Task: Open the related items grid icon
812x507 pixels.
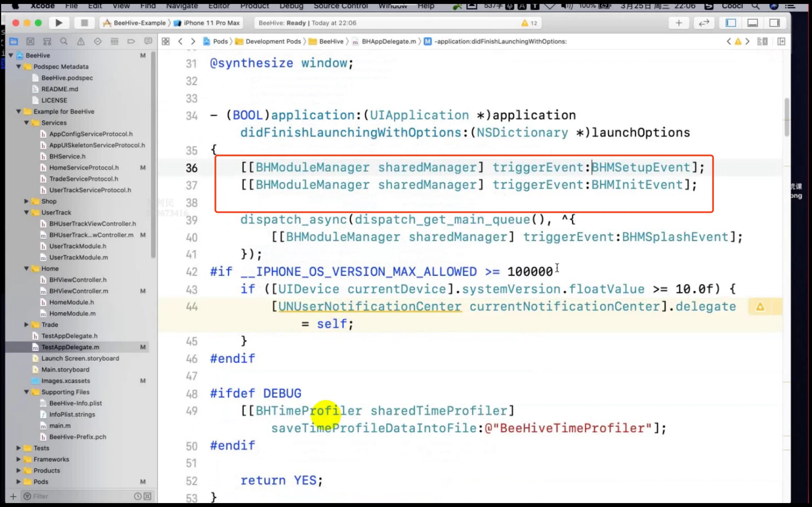Action: click(x=166, y=41)
